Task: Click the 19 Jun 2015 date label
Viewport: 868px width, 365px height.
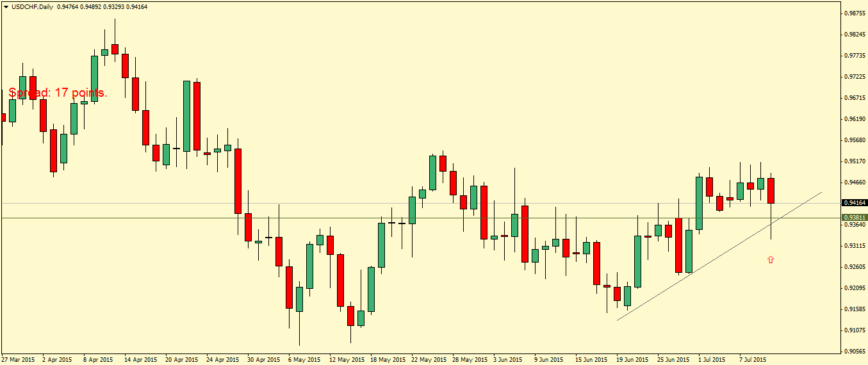Action: point(632,359)
